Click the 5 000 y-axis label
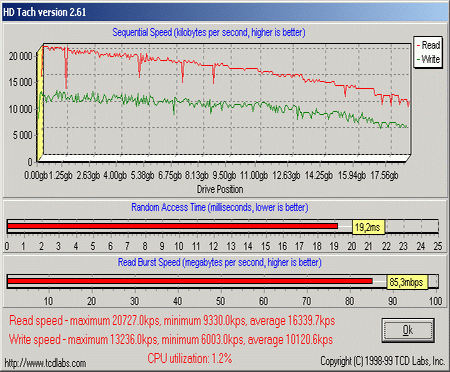The image size is (450, 372). pos(23,135)
